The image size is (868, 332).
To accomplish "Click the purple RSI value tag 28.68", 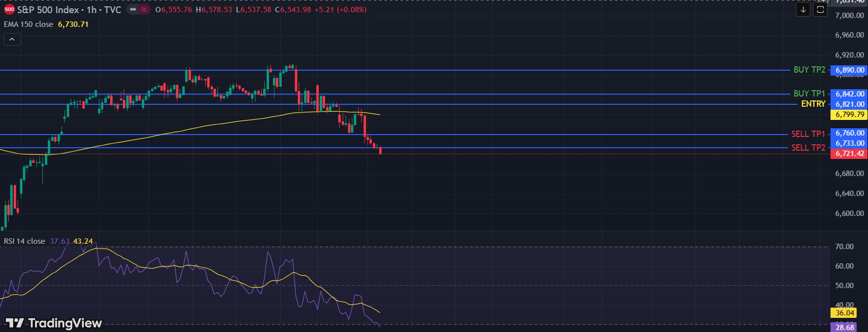I will tap(845, 327).
